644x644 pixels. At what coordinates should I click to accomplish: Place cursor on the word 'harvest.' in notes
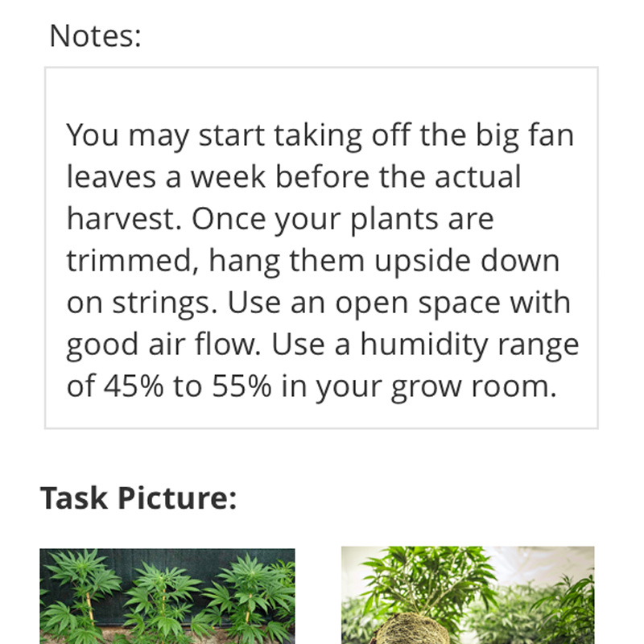coord(124,218)
